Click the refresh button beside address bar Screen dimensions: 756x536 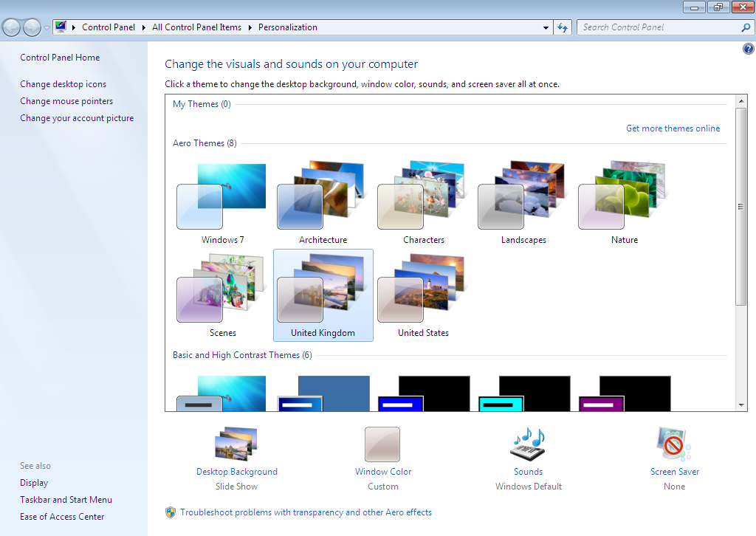click(x=563, y=27)
